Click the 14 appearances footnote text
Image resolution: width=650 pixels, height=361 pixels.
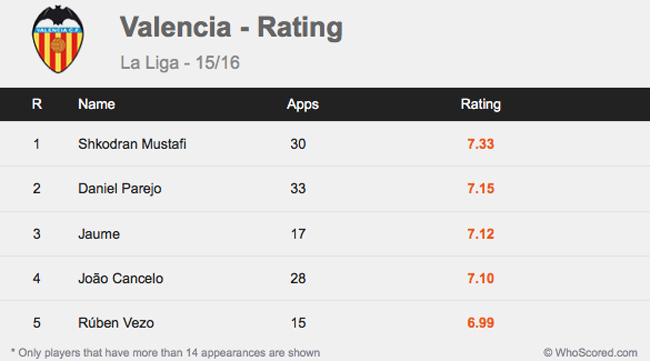click(x=165, y=353)
